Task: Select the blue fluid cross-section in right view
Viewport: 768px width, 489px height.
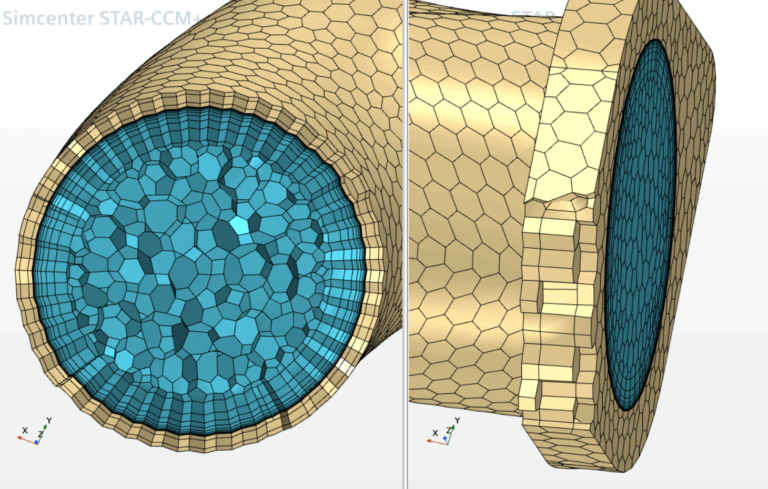Action: pyautogui.click(x=640, y=230)
